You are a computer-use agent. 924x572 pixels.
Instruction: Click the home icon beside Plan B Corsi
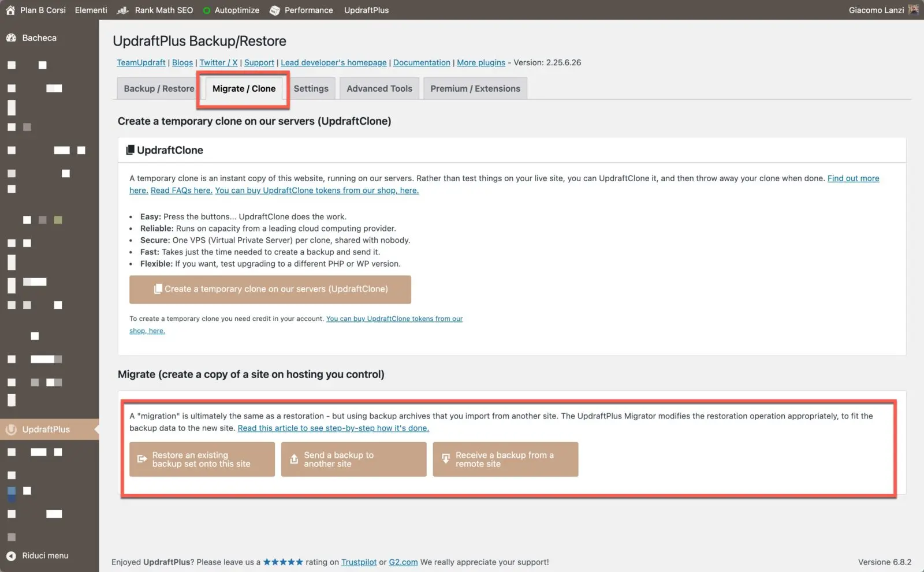pos(10,10)
